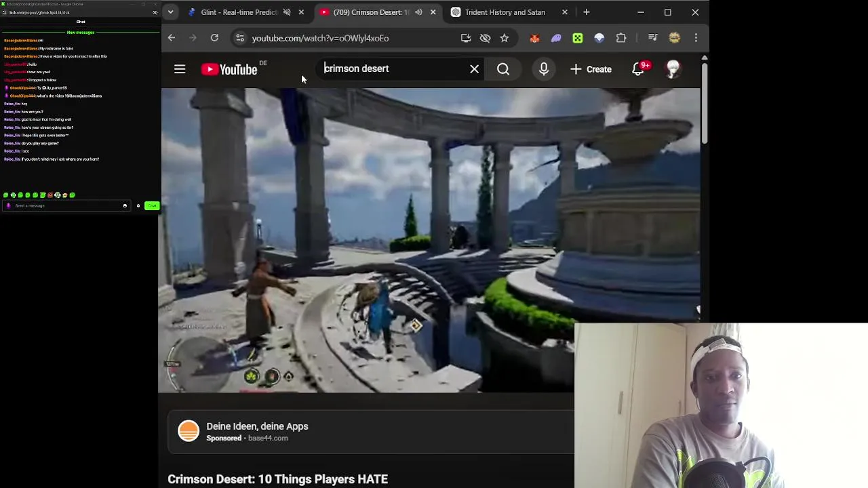Open the Deine Ideen, deine Apps ad
The height and width of the screenshot is (488, 868).
tap(257, 426)
